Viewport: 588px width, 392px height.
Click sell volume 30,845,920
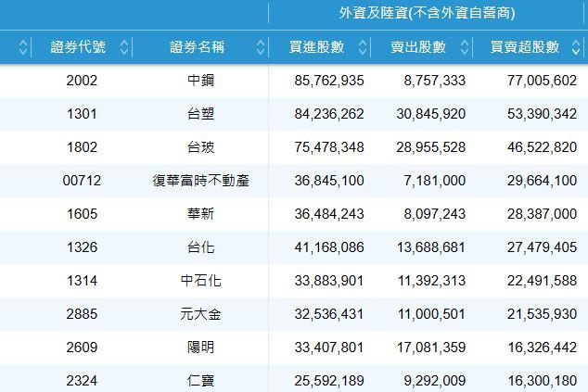431,114
